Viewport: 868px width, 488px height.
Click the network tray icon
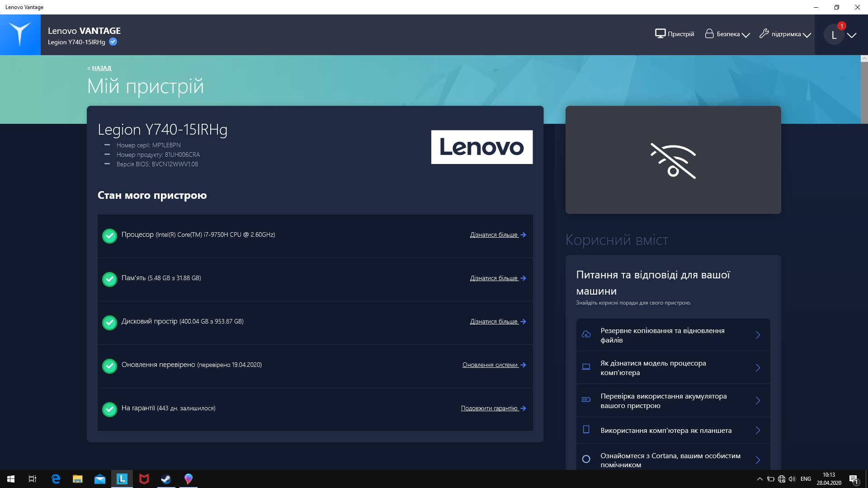[782, 479]
